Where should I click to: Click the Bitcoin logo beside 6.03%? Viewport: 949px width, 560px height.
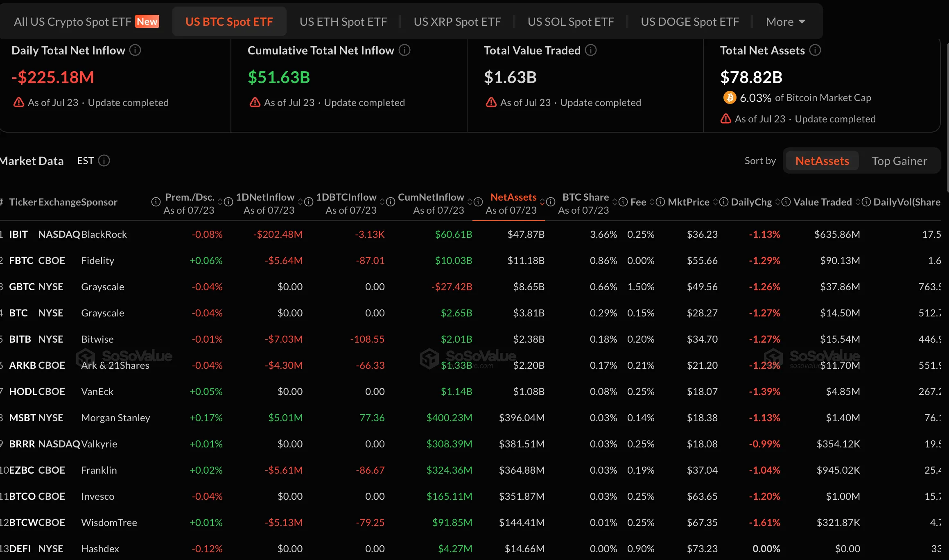point(730,98)
